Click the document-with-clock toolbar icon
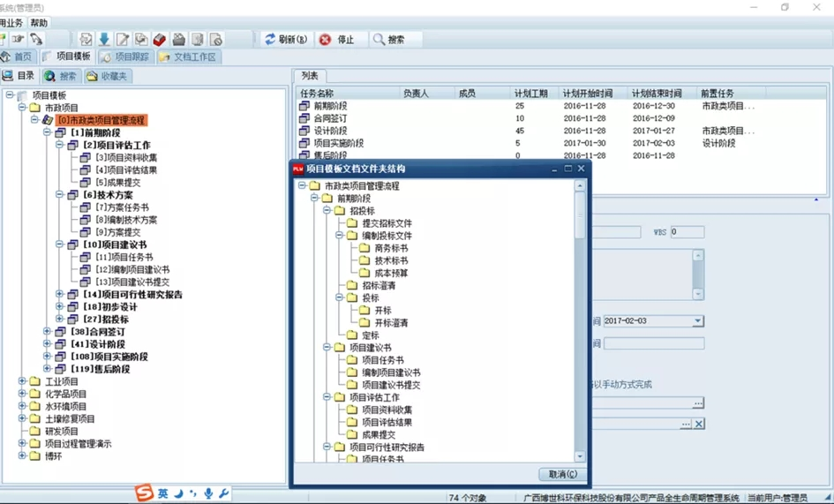This screenshot has width=834, height=504. pyautogui.click(x=216, y=40)
